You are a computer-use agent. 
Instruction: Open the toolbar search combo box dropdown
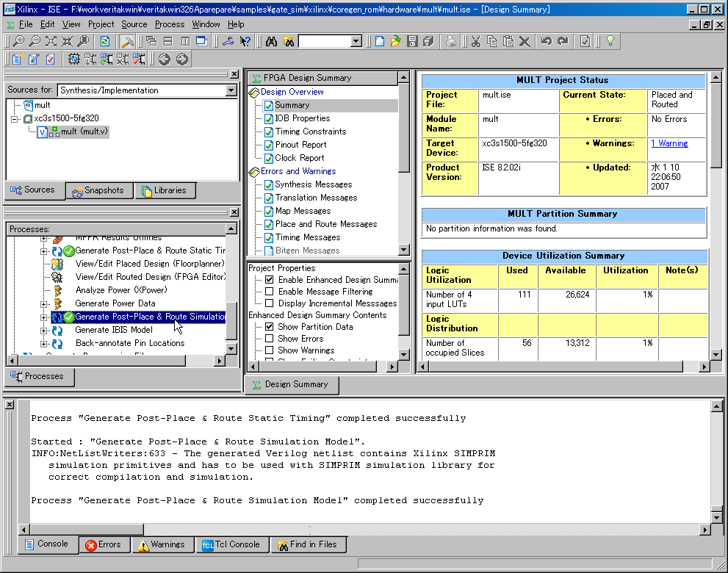click(356, 41)
